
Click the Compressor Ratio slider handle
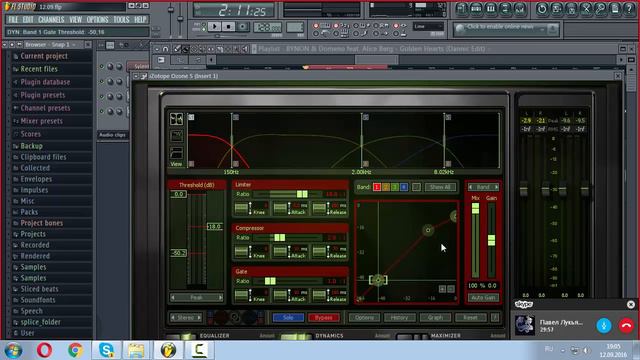[x=280, y=238]
